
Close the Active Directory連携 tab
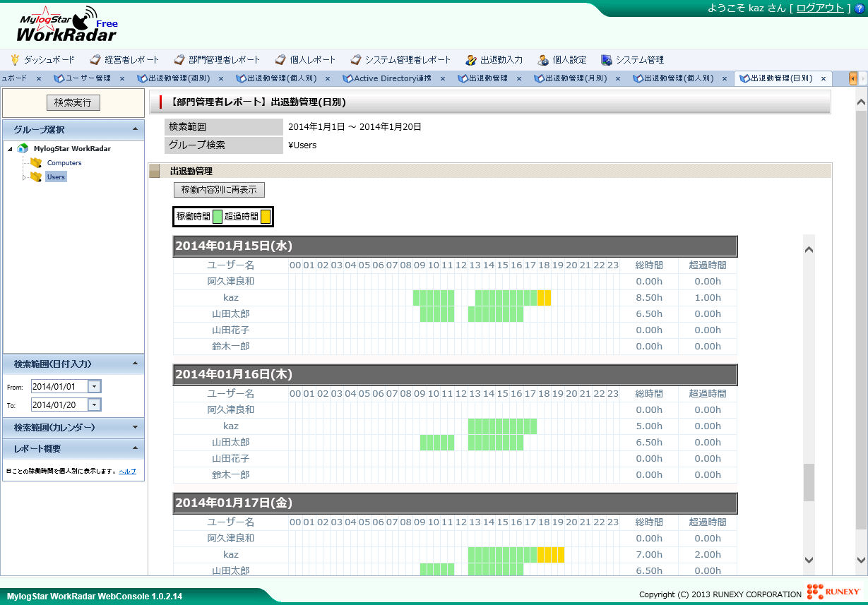[x=442, y=78]
